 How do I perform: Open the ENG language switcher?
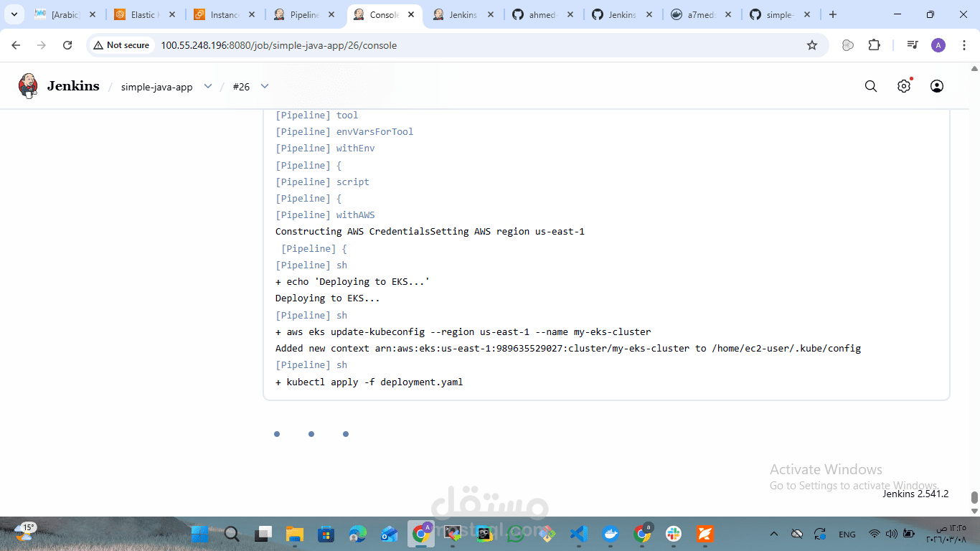847,534
